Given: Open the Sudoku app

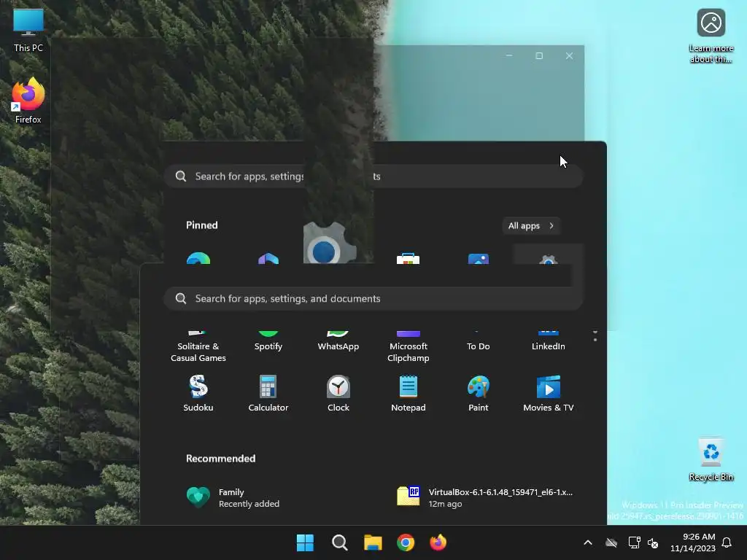Looking at the screenshot, I should 198,393.
